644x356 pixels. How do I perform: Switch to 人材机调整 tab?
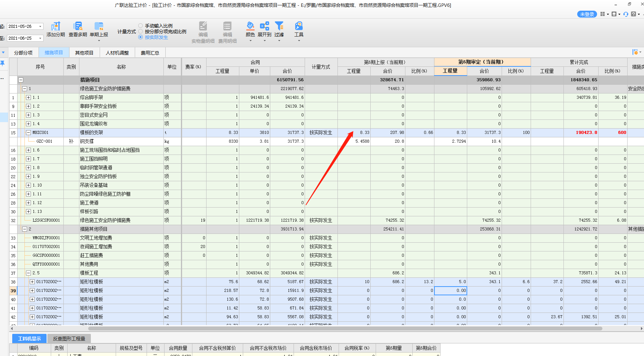pos(117,53)
